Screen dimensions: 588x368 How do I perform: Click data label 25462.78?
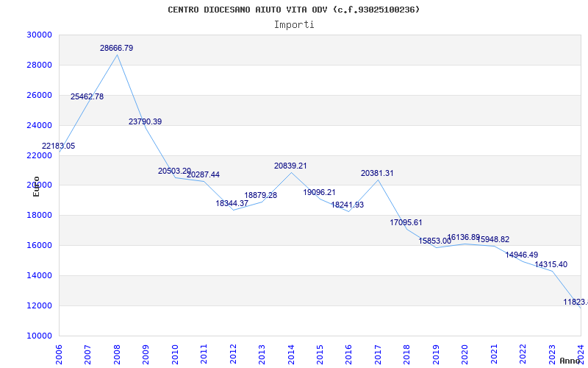(x=87, y=96)
